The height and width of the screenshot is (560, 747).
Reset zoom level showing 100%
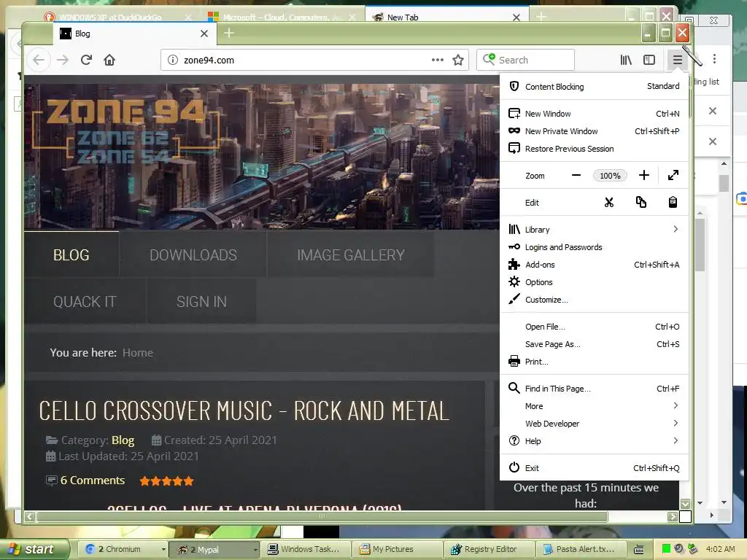610,176
